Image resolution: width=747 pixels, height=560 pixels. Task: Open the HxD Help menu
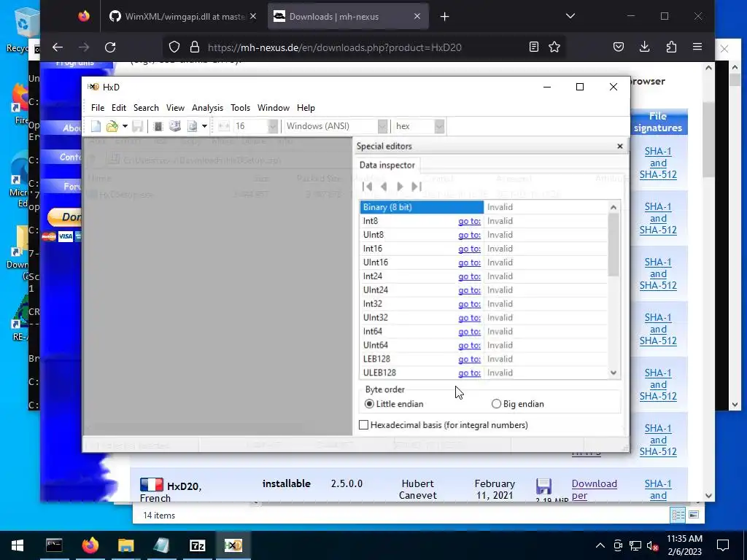tap(306, 108)
